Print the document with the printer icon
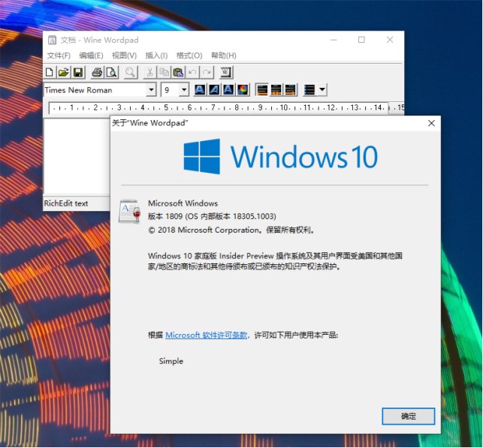Screen dimensions: 483x448 (97, 72)
